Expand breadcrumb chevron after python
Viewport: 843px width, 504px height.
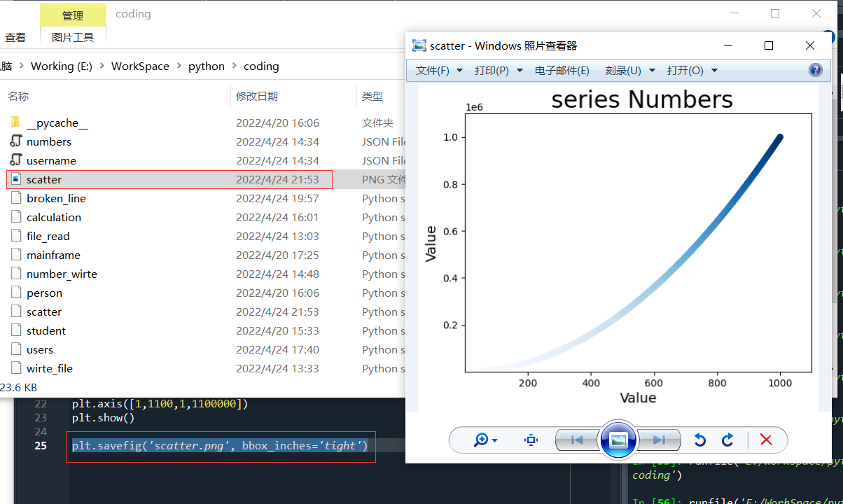pyautogui.click(x=234, y=66)
